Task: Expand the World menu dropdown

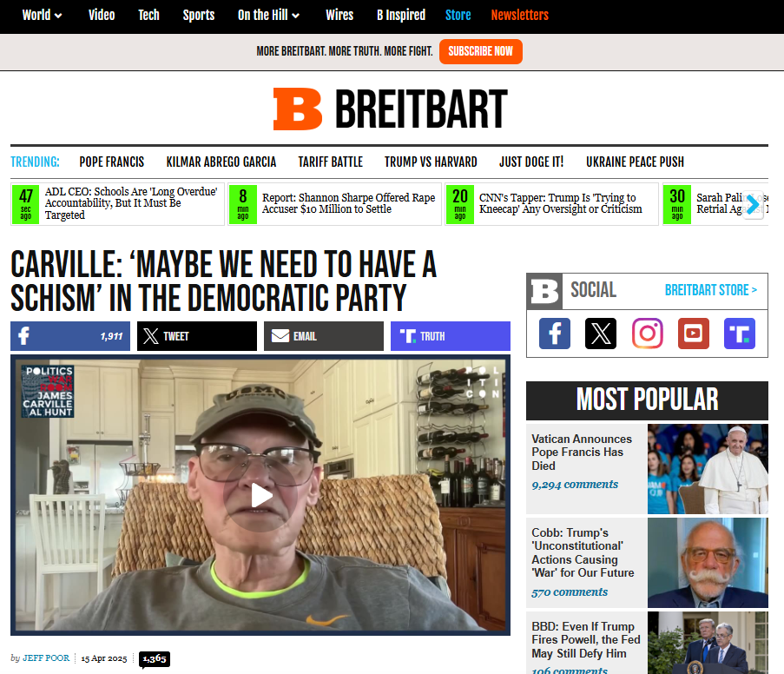Action: tap(42, 15)
